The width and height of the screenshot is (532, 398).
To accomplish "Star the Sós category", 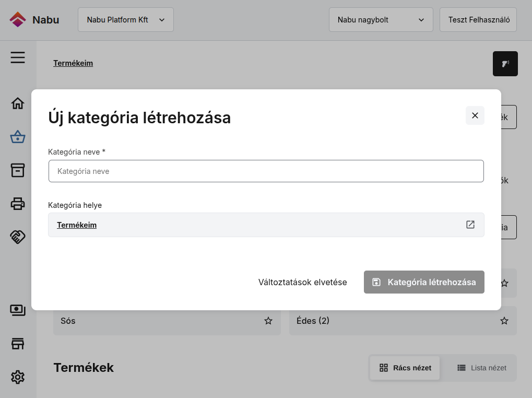I will [x=268, y=321].
